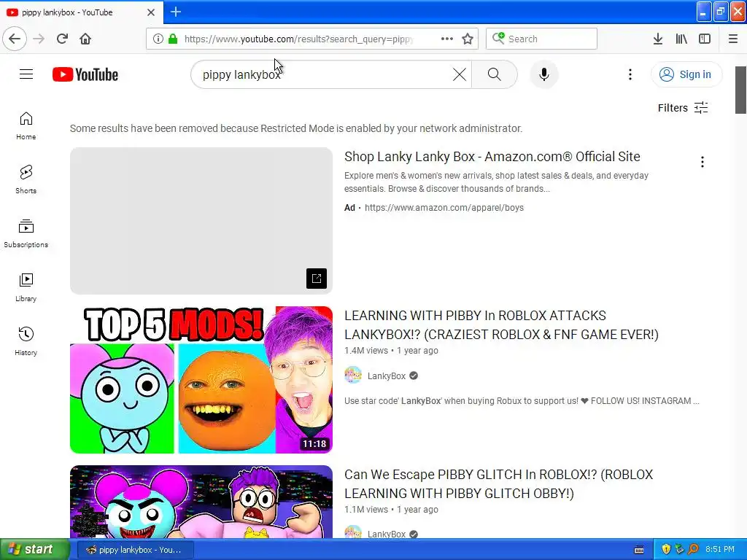Click the magnifier icon in system tray
The image size is (747, 560).
693,549
